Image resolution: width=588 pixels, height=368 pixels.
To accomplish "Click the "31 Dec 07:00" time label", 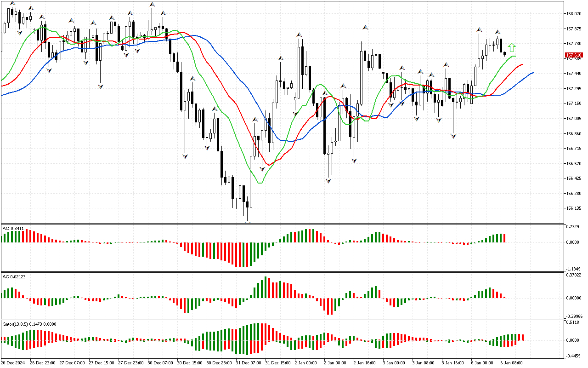I will pyautogui.click(x=249, y=363).
